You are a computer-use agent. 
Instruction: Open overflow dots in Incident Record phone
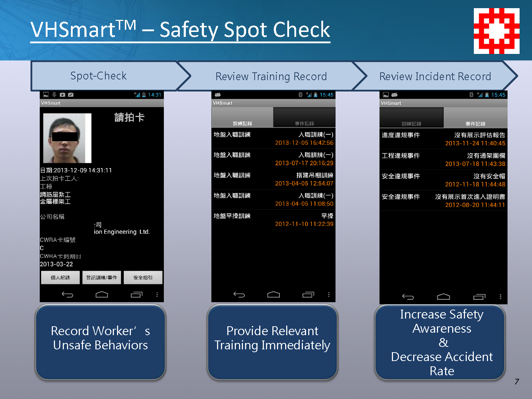500,297
